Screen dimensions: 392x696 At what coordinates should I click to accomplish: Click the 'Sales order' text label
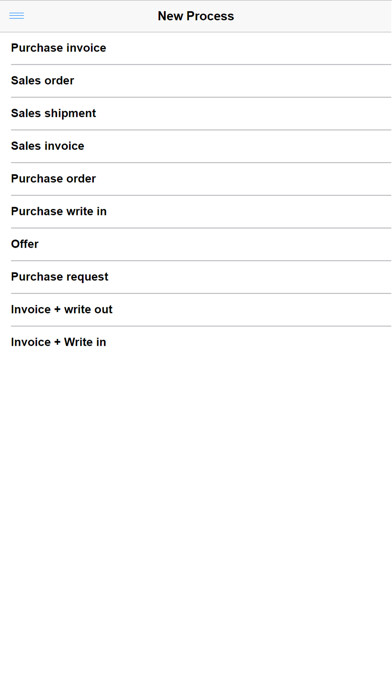43,81
